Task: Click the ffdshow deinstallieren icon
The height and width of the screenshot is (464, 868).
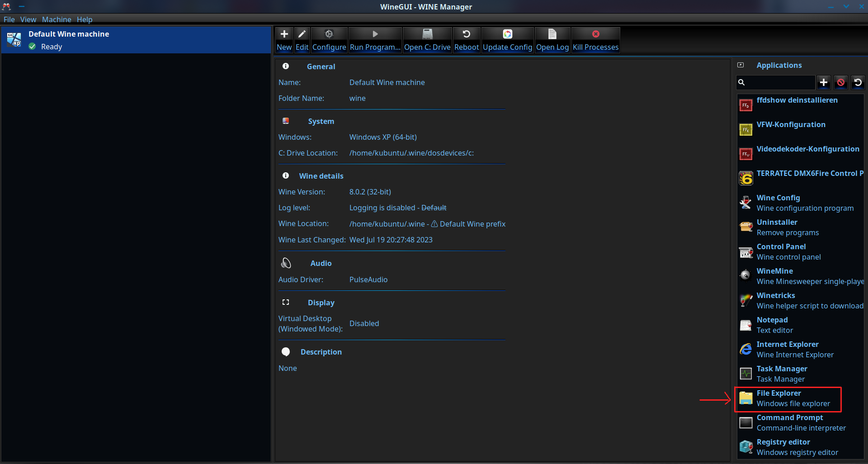Action: tap(746, 106)
